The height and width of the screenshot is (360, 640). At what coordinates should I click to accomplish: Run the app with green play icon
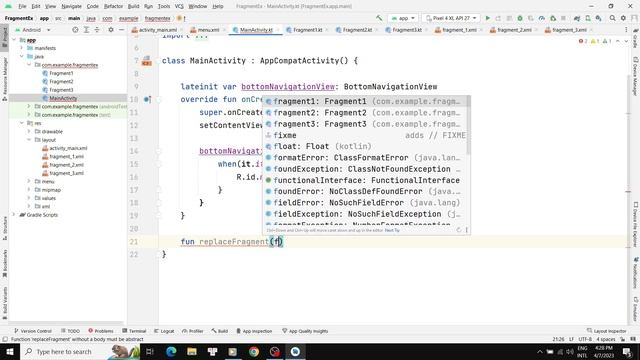[487, 18]
